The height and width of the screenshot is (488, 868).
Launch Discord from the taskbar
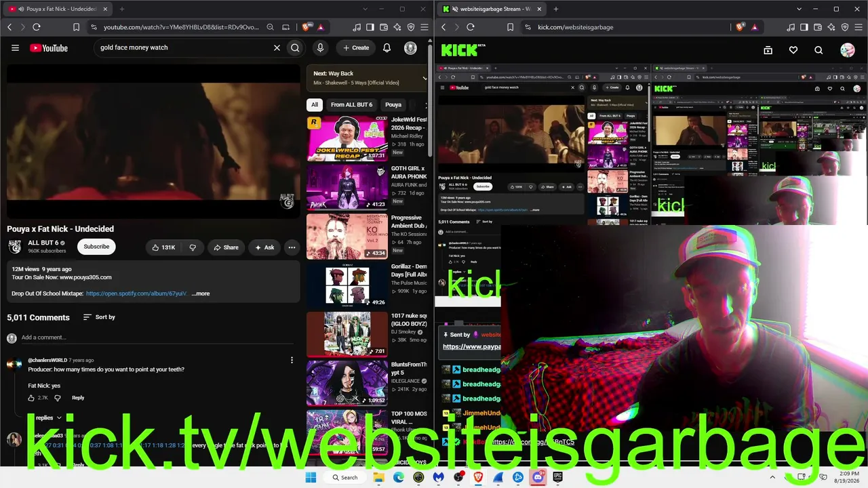[x=538, y=477]
